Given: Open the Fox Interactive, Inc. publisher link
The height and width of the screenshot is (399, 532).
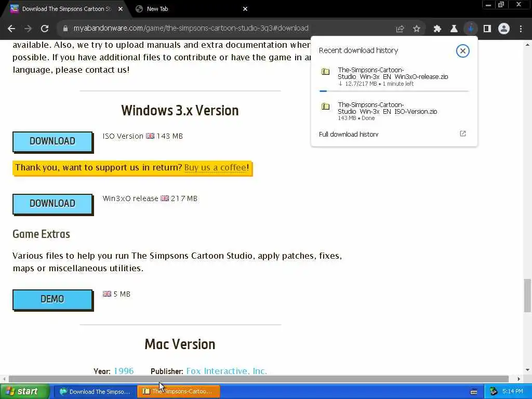Looking at the screenshot, I should tap(227, 371).
